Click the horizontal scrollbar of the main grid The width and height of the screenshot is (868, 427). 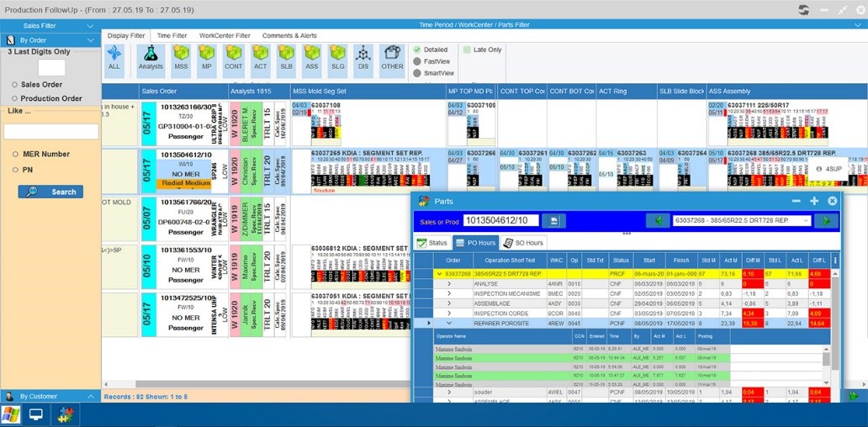tap(273, 383)
